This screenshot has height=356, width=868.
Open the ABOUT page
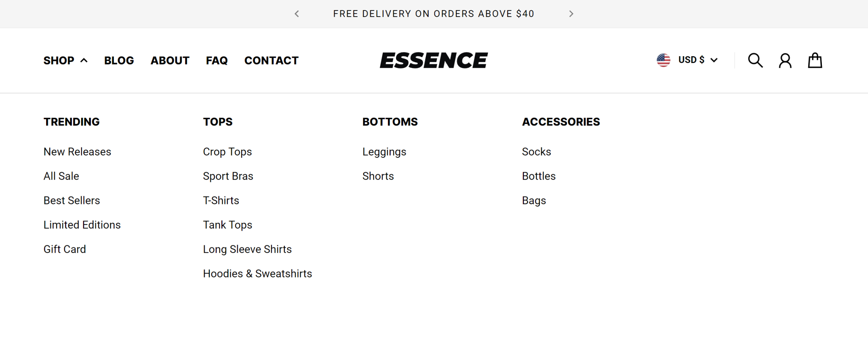[x=170, y=60]
